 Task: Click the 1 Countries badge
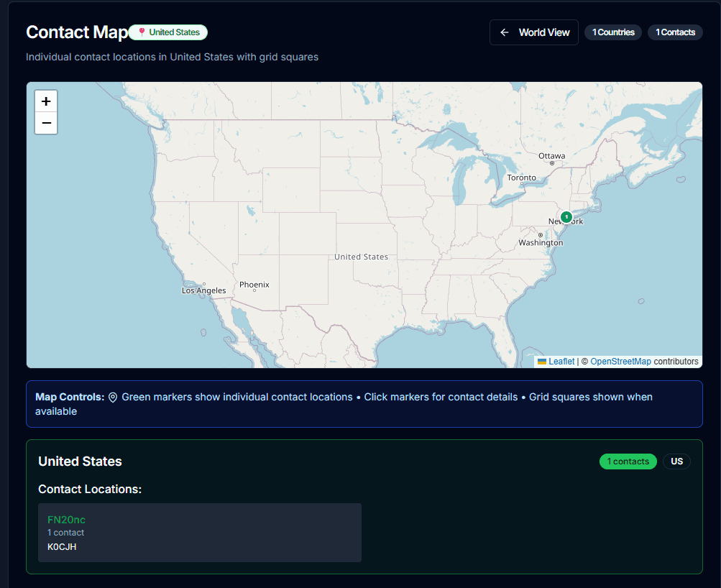point(613,32)
